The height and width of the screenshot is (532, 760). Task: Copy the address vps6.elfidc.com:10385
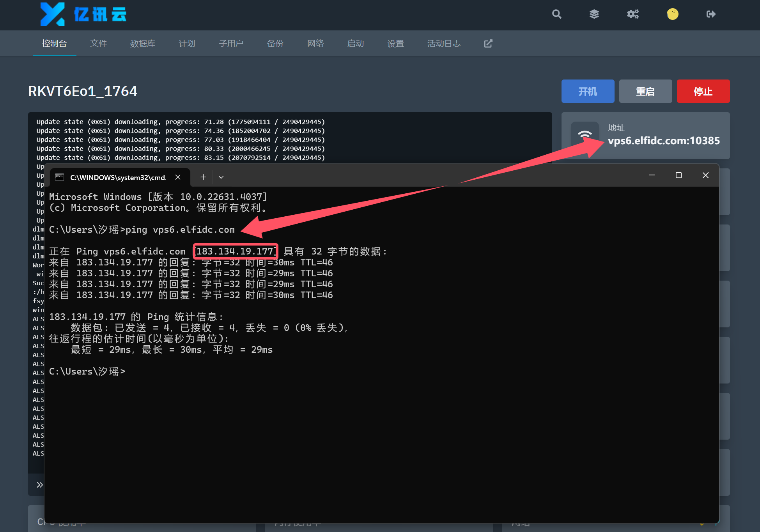[x=664, y=141]
